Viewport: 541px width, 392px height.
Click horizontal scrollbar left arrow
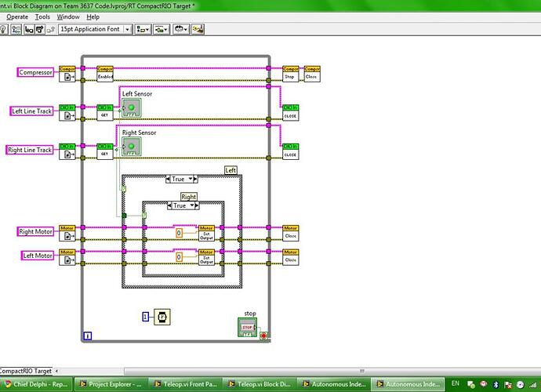56,372
